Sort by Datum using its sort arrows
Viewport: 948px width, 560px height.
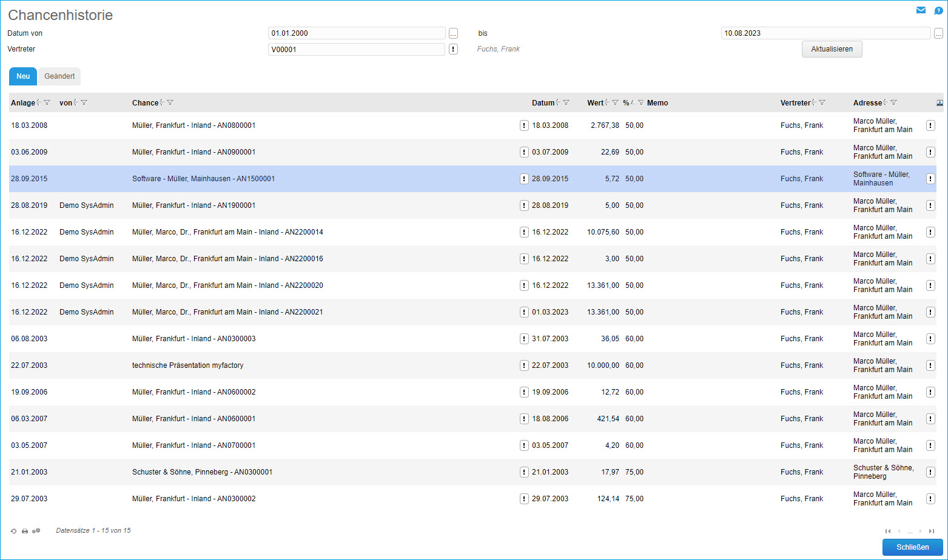(558, 103)
